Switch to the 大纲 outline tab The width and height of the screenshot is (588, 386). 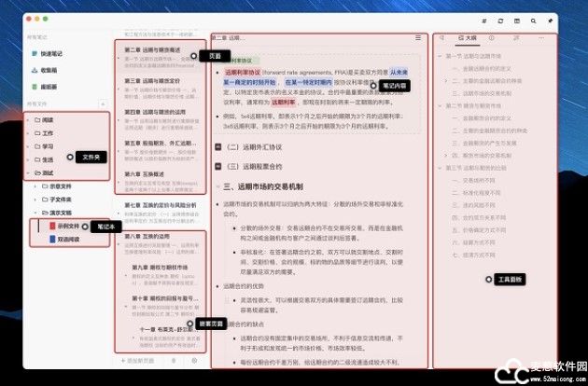(x=465, y=39)
